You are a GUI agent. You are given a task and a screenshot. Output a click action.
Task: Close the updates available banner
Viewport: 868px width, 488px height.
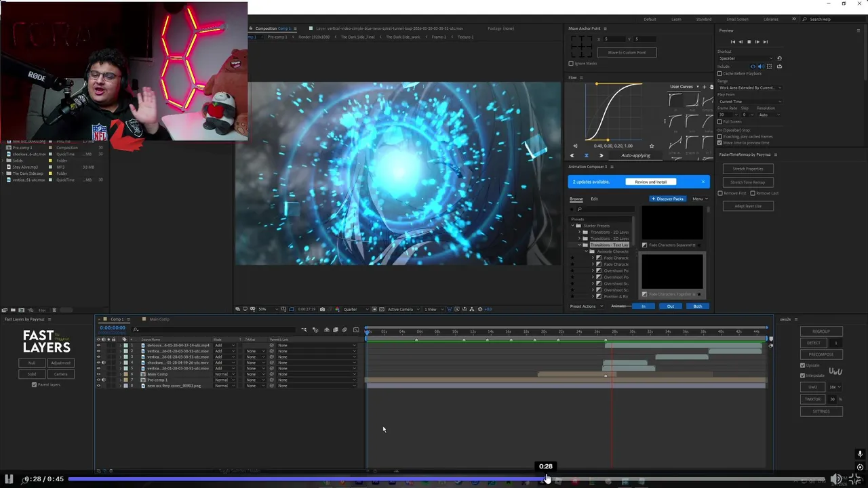pyautogui.click(x=703, y=182)
